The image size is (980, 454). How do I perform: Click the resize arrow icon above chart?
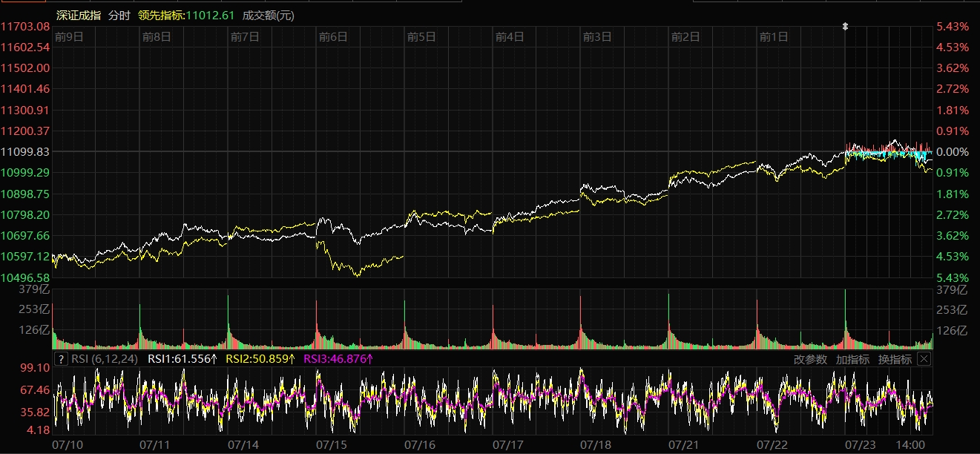tap(844, 27)
